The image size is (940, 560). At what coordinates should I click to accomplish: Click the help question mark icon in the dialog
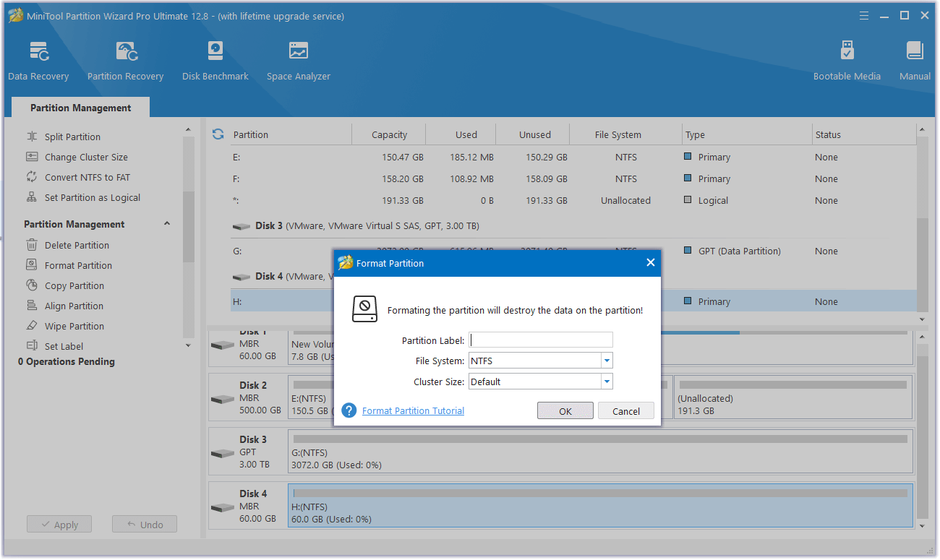(349, 410)
